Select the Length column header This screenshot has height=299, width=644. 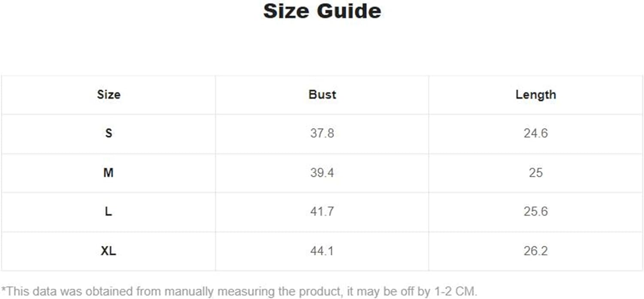535,95
